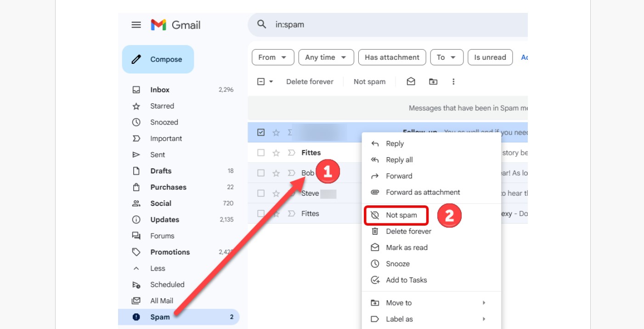
Task: Open the main menu hamburger icon
Action: click(x=136, y=25)
